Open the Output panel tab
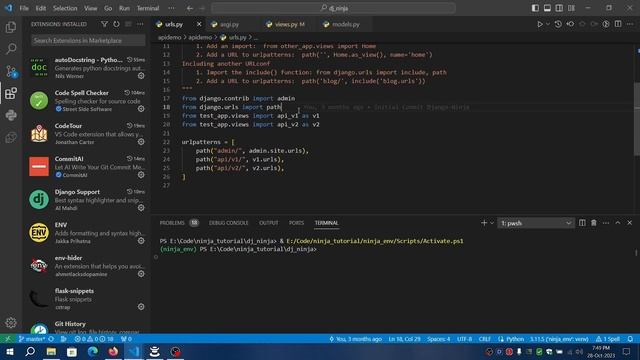640x360 pixels. pos(269,223)
